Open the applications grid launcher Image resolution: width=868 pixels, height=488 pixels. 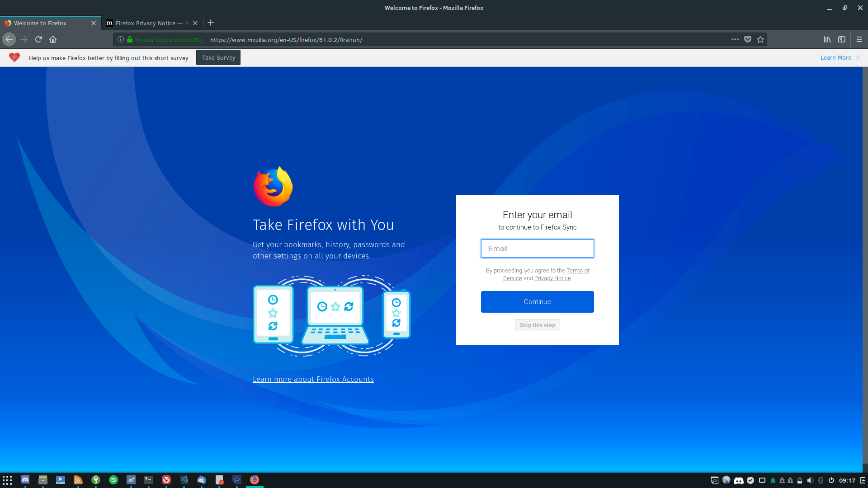7,480
